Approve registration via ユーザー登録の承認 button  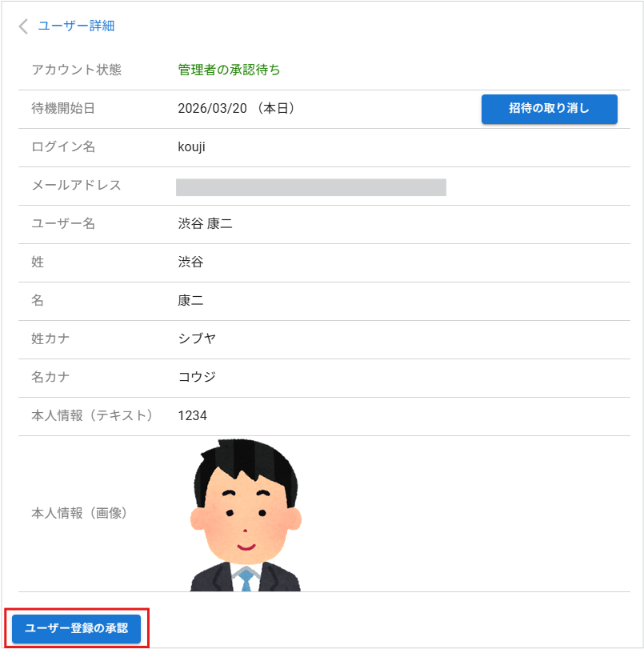coord(75,629)
